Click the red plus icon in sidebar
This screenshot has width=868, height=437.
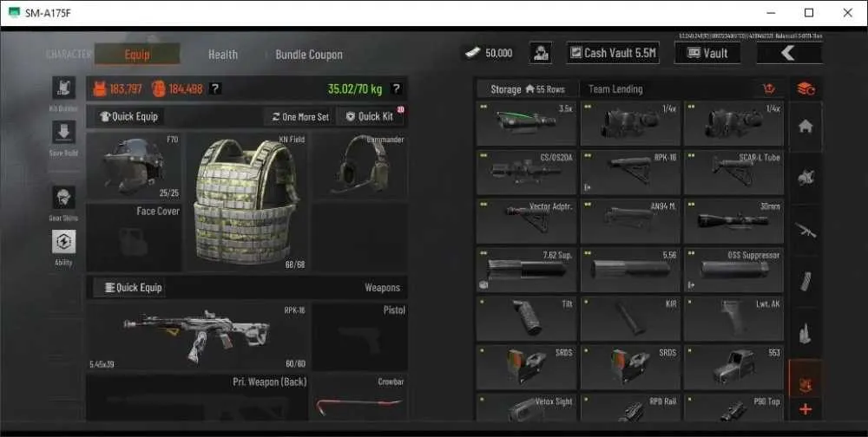(806, 410)
